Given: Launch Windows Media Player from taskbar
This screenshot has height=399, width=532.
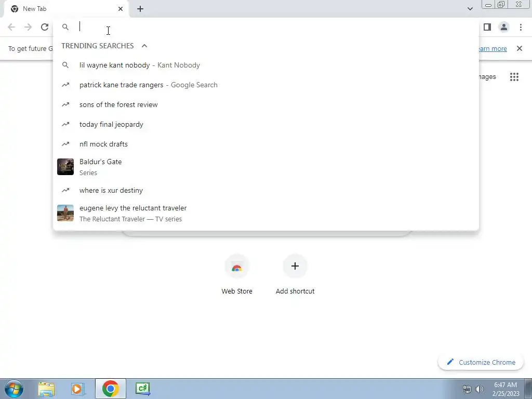Looking at the screenshot, I should point(78,389).
